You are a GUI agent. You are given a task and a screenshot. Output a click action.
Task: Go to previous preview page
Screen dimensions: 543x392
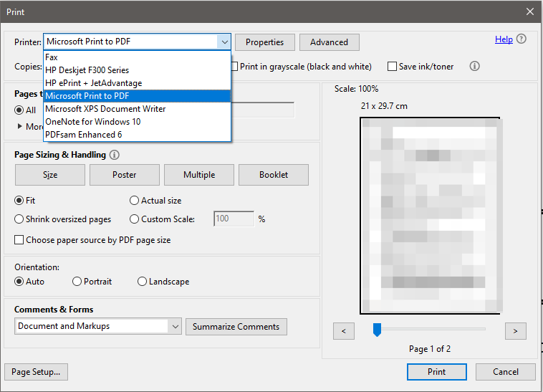coord(344,331)
